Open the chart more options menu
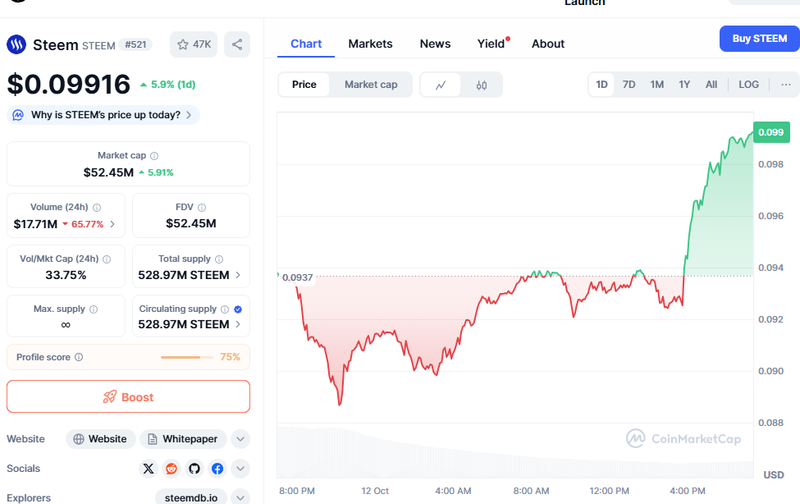800x504 pixels. point(786,85)
